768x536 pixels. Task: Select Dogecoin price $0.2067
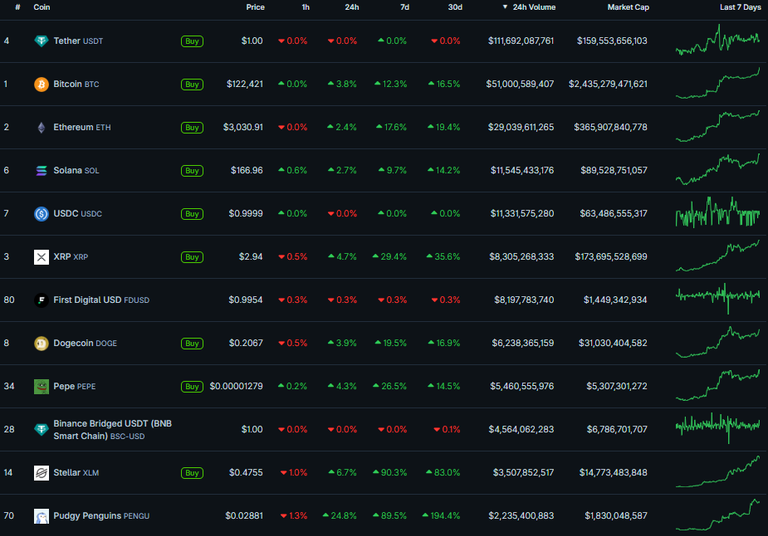click(x=246, y=343)
